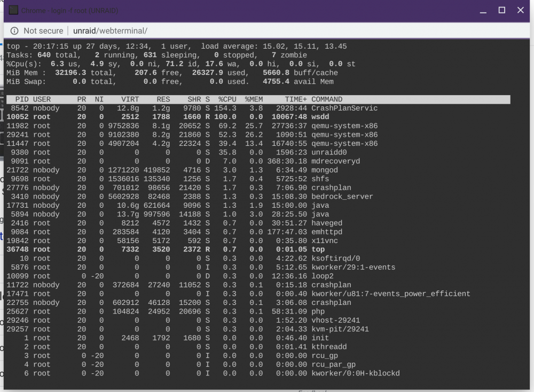Image resolution: width=534 pixels, height=392 pixels.
Task: Click the mongod command text
Action: 325,170
